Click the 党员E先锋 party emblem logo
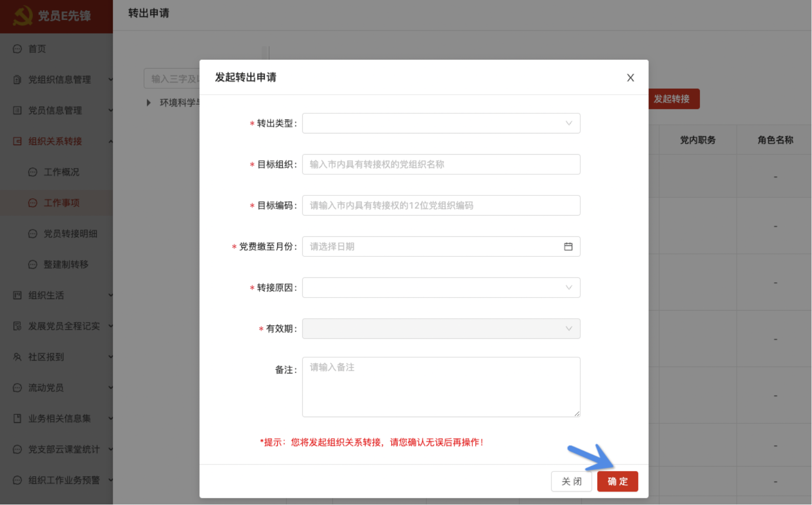 coord(23,16)
